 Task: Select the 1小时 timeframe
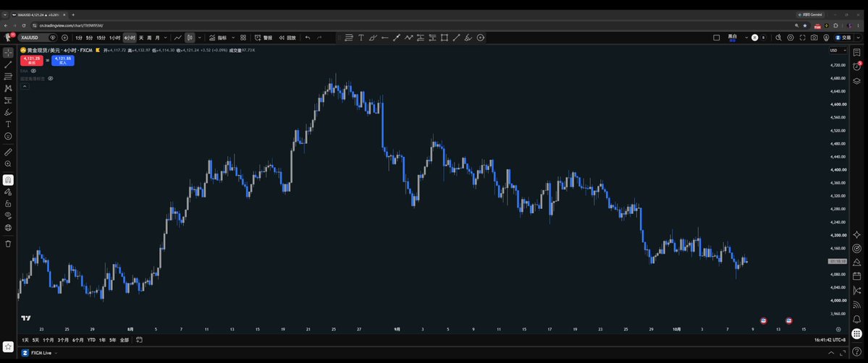click(x=114, y=38)
